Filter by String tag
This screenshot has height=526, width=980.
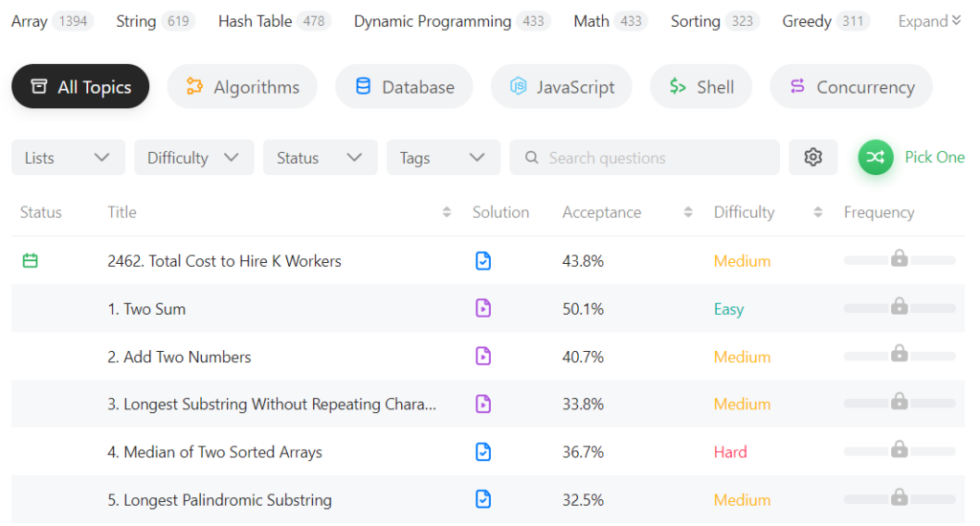pos(156,21)
